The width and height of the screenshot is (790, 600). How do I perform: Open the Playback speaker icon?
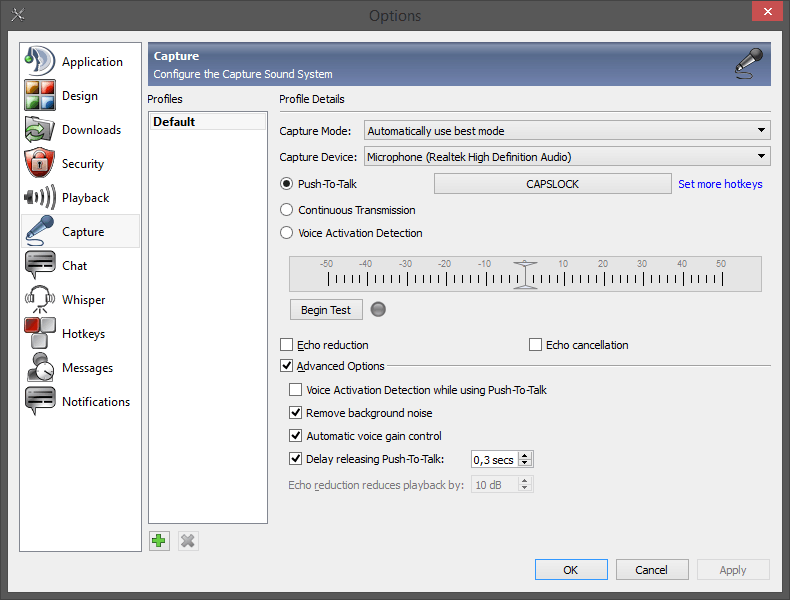pyautogui.click(x=40, y=197)
